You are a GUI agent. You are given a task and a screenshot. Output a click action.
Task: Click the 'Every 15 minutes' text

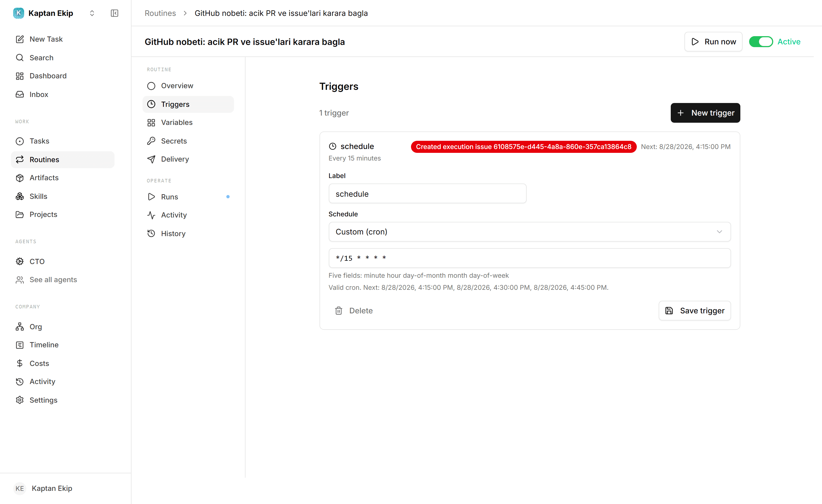(x=354, y=158)
